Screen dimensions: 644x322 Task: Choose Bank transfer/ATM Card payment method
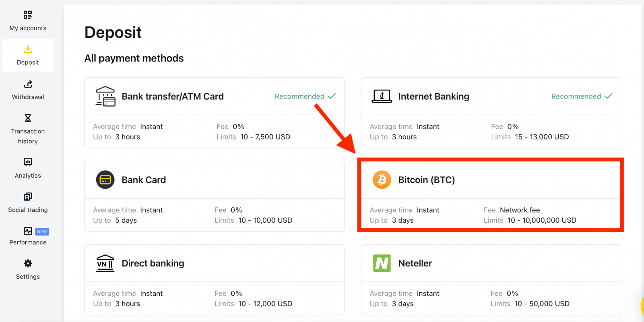click(173, 96)
